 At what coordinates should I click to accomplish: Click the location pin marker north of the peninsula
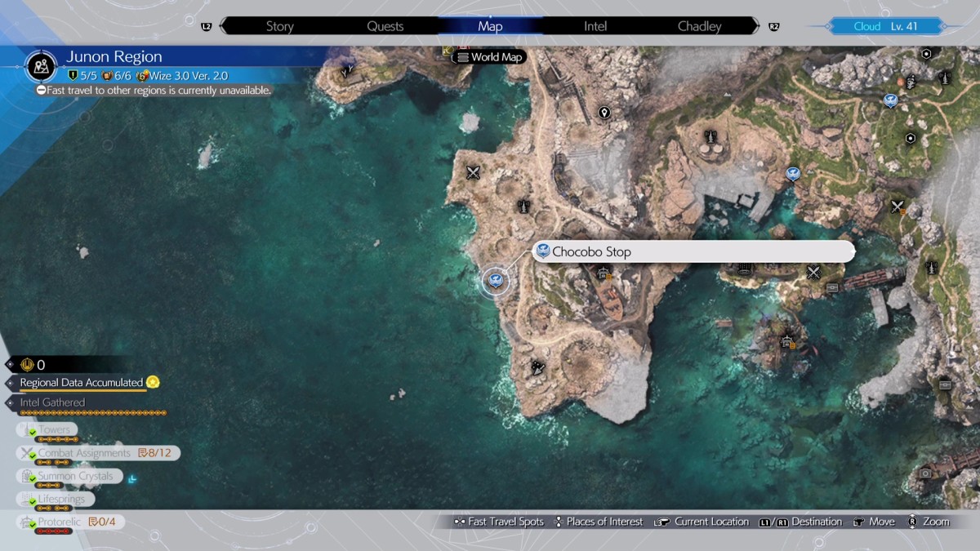(604, 113)
